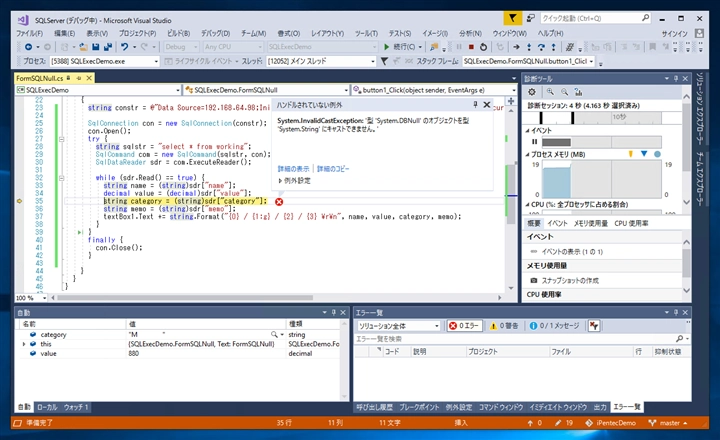The height and width of the screenshot is (440, 720).
Task: Click the サインイン sign in link
Action: point(675,34)
